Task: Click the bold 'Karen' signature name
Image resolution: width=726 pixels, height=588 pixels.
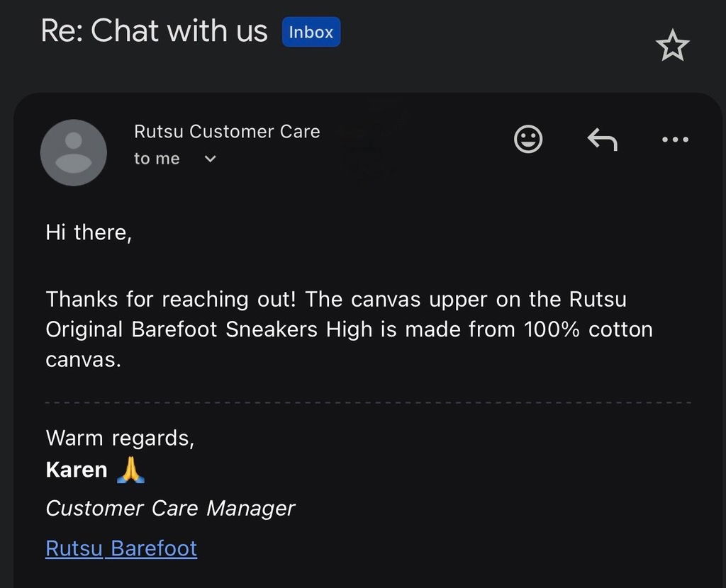Action: [x=77, y=470]
